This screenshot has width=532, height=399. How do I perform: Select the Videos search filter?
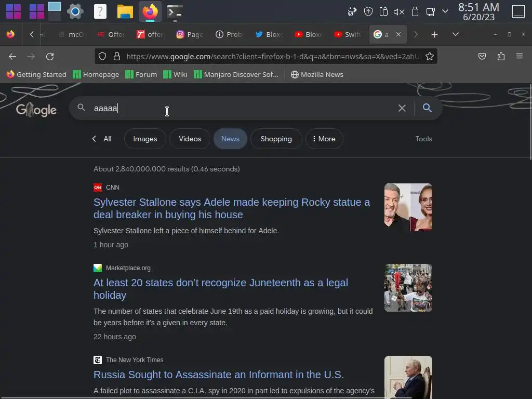[x=190, y=139]
